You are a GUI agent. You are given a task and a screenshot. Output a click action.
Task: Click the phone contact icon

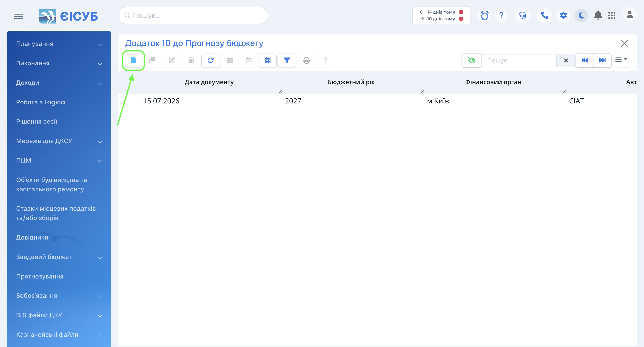coord(544,15)
